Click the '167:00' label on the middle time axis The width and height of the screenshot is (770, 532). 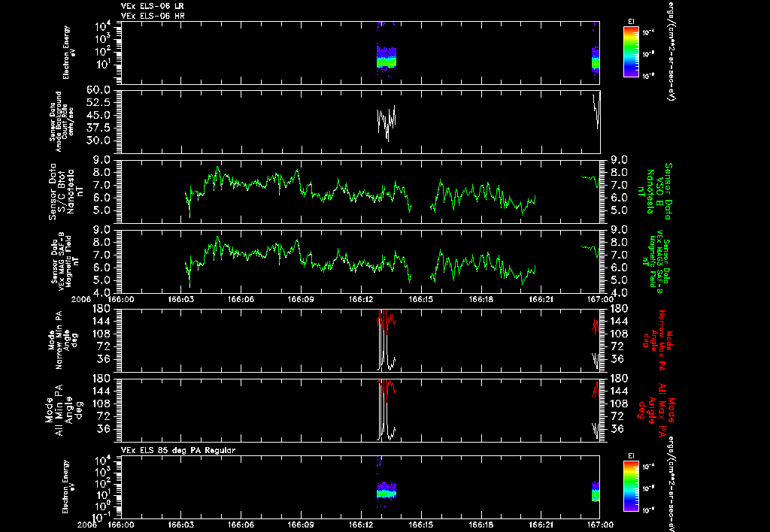point(601,299)
